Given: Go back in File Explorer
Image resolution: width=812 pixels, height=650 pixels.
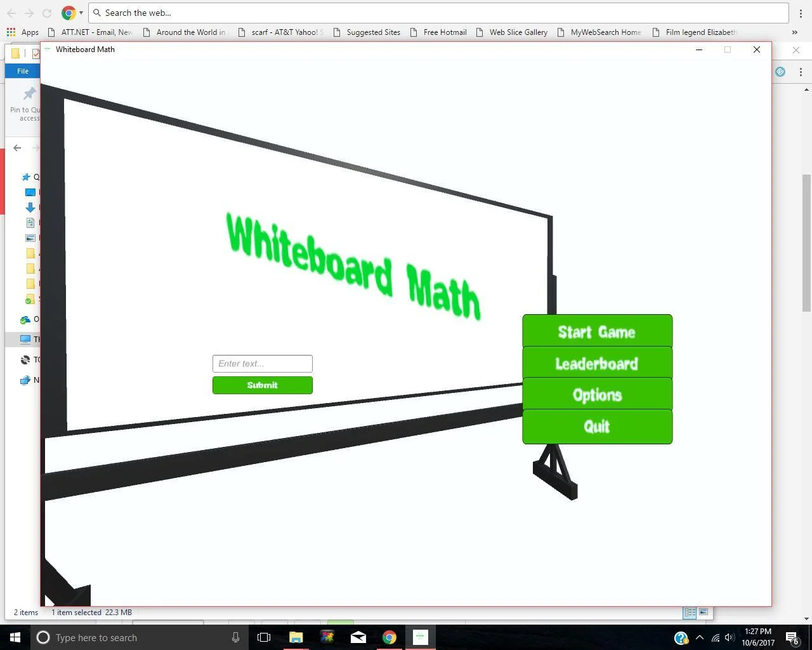Looking at the screenshot, I should point(17,148).
